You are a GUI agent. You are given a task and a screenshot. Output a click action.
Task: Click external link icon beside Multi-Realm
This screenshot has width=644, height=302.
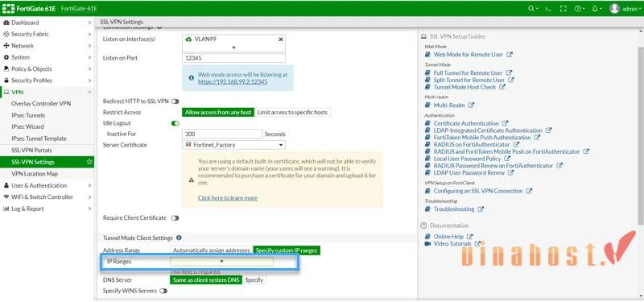pyautogui.click(x=471, y=105)
